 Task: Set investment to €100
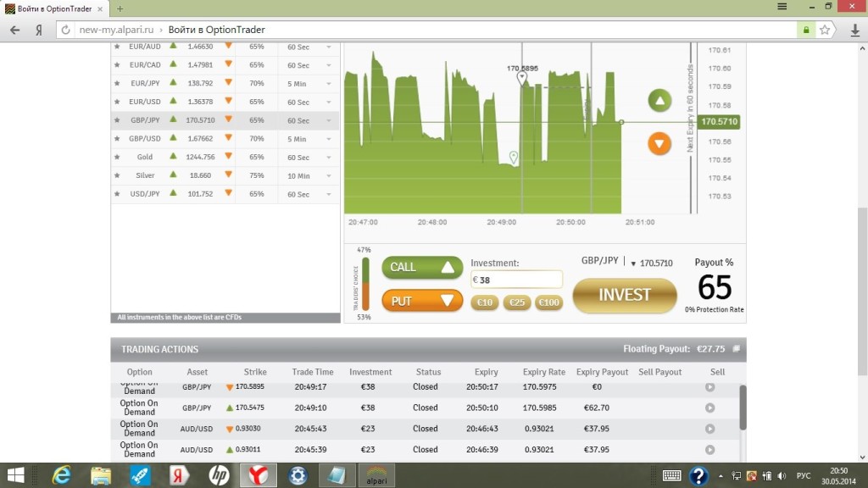tap(548, 302)
